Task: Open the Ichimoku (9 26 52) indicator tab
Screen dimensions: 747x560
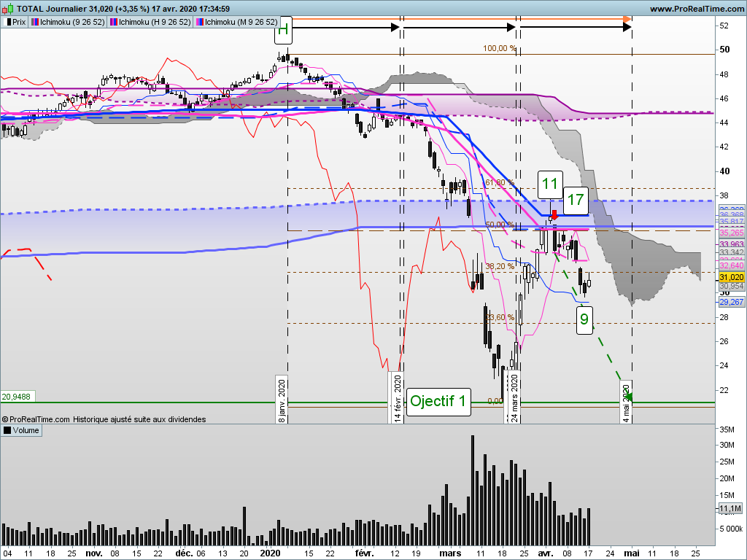Action: 68,22
